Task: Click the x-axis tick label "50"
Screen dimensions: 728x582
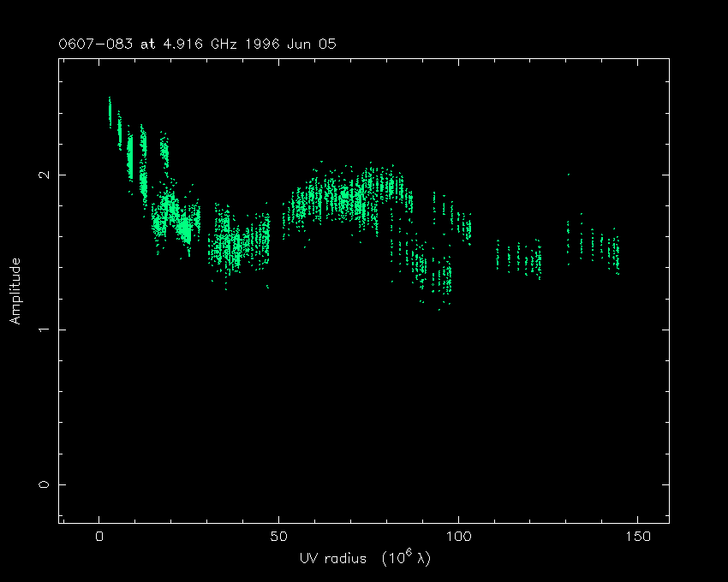Action: pos(279,537)
